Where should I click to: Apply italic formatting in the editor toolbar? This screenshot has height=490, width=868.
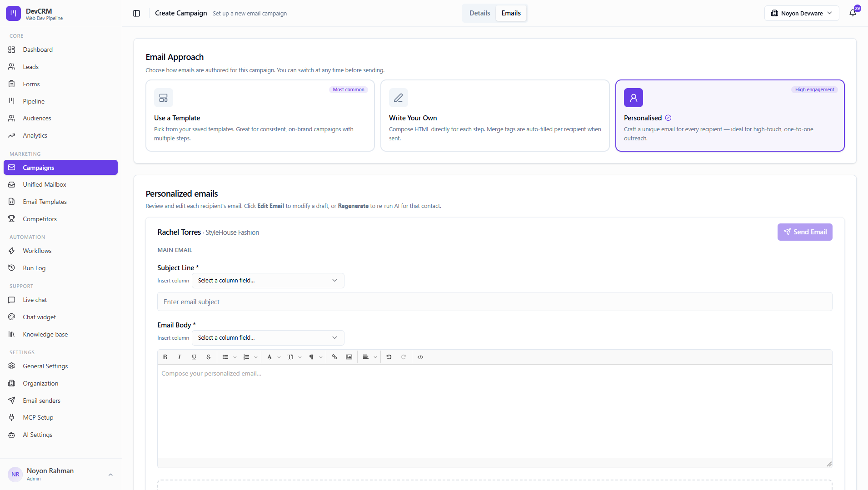[180, 357]
